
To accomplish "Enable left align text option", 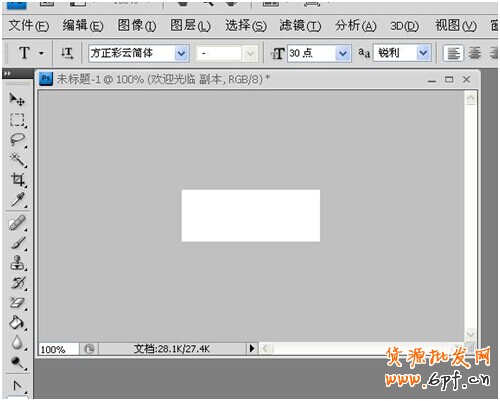I will point(453,53).
